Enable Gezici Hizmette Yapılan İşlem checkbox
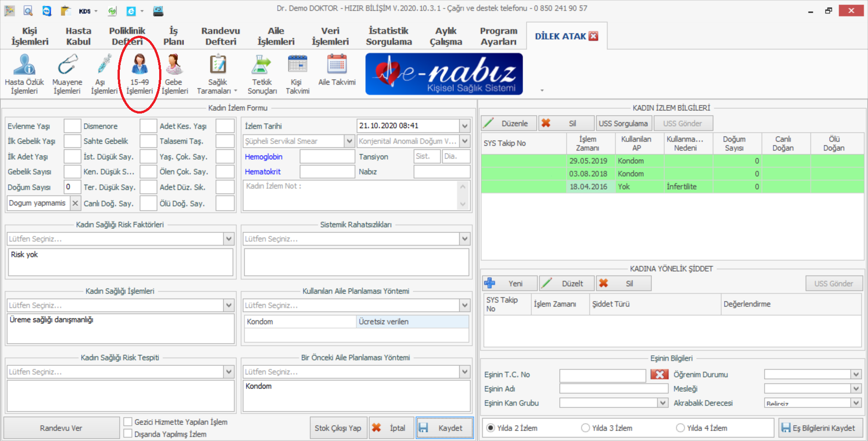The width and height of the screenshot is (868, 441). [x=128, y=422]
